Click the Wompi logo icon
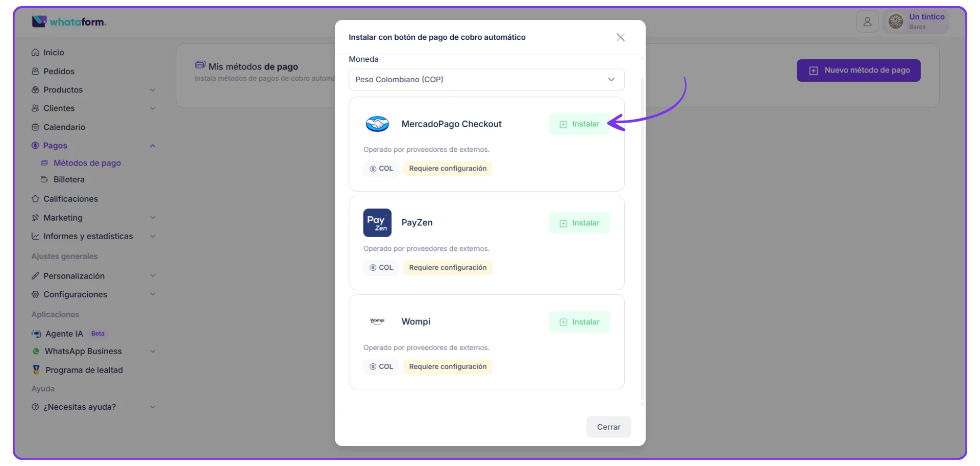Viewport: 980px width, 466px height. pos(377,321)
